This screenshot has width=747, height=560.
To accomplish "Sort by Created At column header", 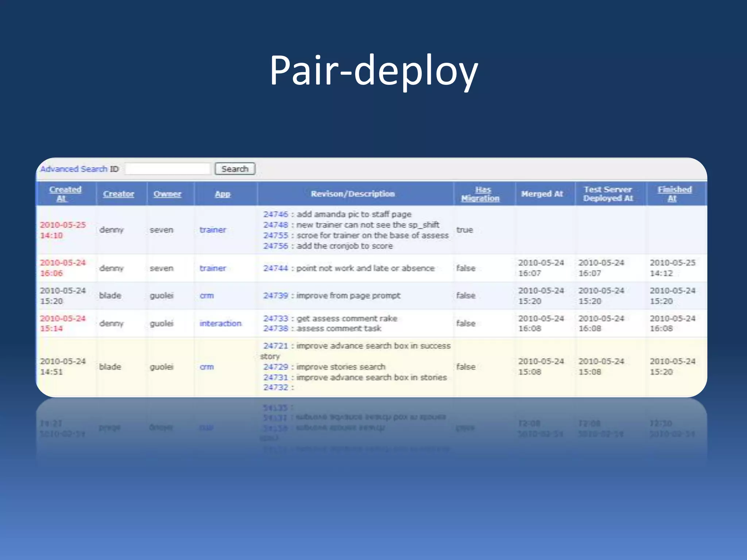I will (x=65, y=194).
